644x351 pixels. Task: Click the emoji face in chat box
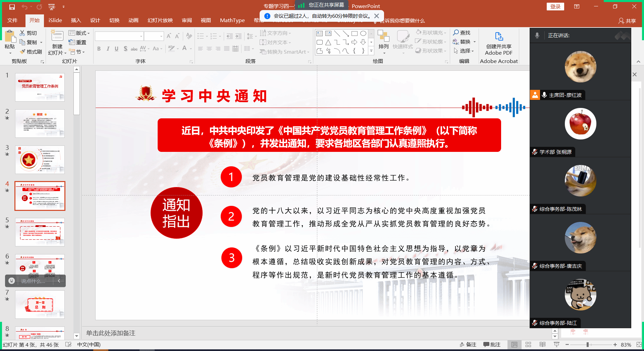point(12,281)
